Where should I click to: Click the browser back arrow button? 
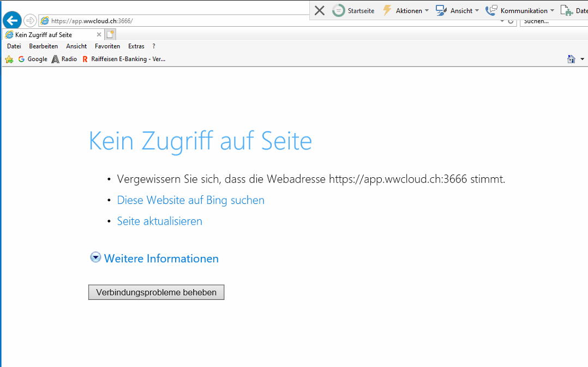[12, 20]
